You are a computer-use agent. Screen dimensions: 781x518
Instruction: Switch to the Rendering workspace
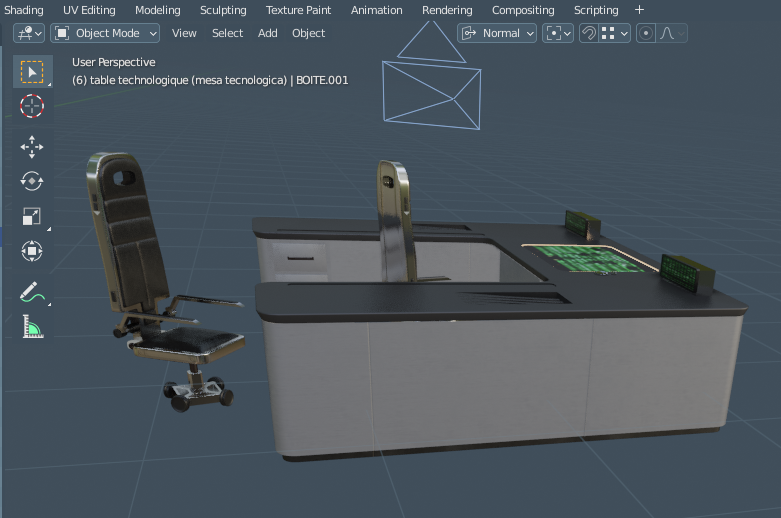click(447, 10)
